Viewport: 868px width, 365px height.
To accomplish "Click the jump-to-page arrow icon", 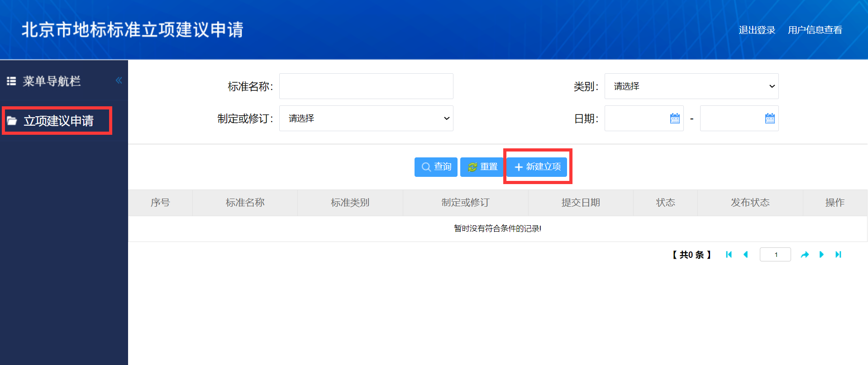I will [805, 255].
